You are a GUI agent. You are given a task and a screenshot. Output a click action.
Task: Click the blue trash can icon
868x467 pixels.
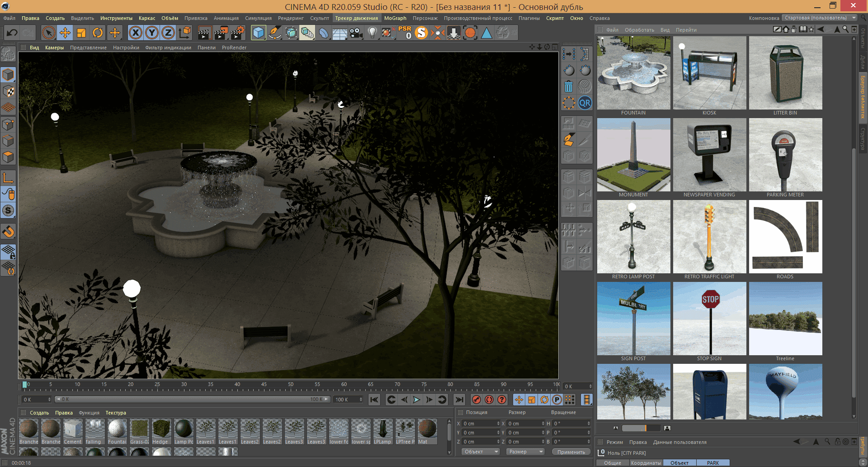click(x=569, y=86)
